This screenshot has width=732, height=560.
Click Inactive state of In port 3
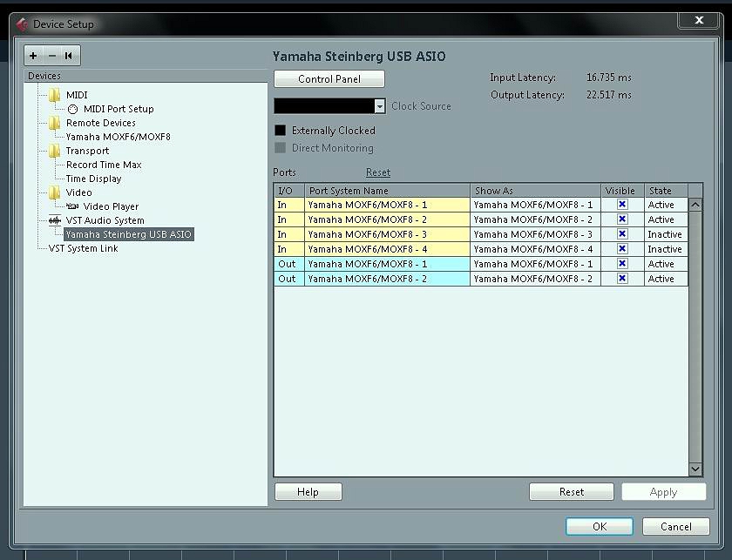(x=665, y=234)
